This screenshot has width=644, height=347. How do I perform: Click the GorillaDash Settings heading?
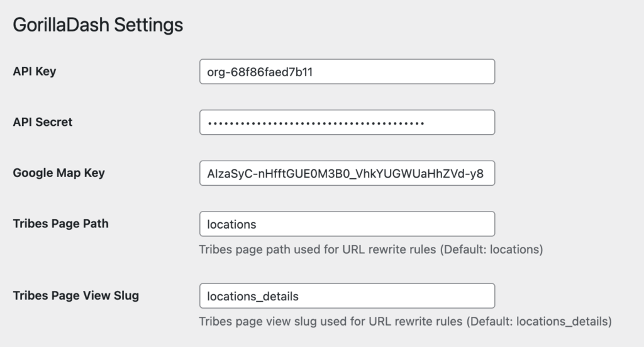(x=98, y=25)
